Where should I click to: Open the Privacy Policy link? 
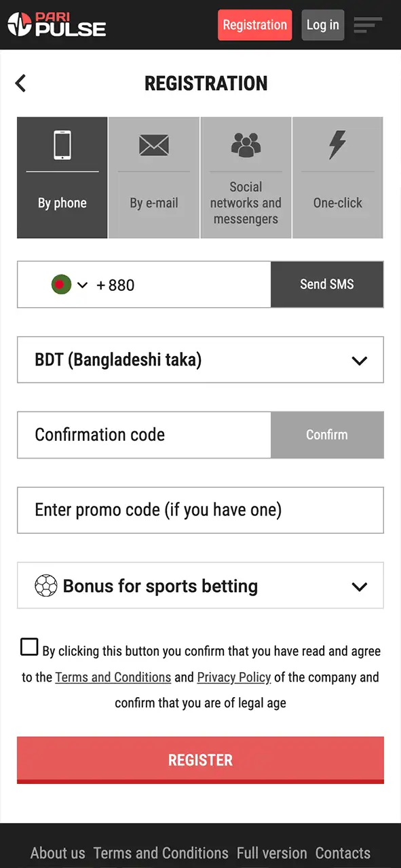[233, 677]
